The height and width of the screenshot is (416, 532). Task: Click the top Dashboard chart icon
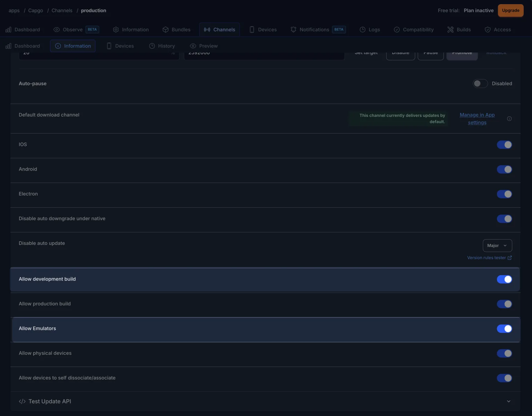pyautogui.click(x=8, y=29)
